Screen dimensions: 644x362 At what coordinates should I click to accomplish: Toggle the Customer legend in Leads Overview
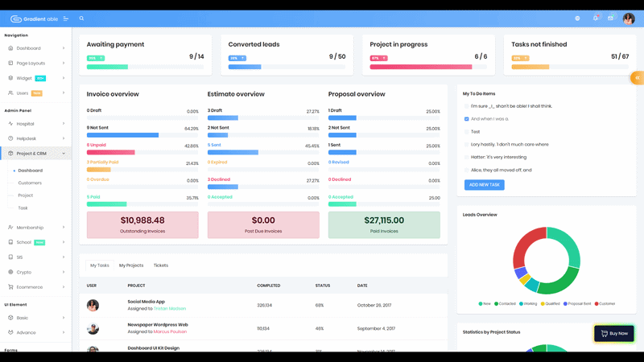(605, 304)
